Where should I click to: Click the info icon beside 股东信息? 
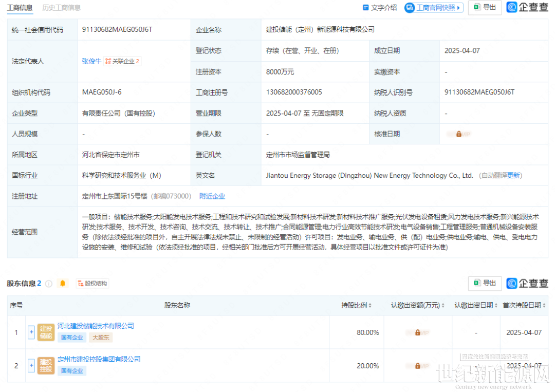point(49,284)
